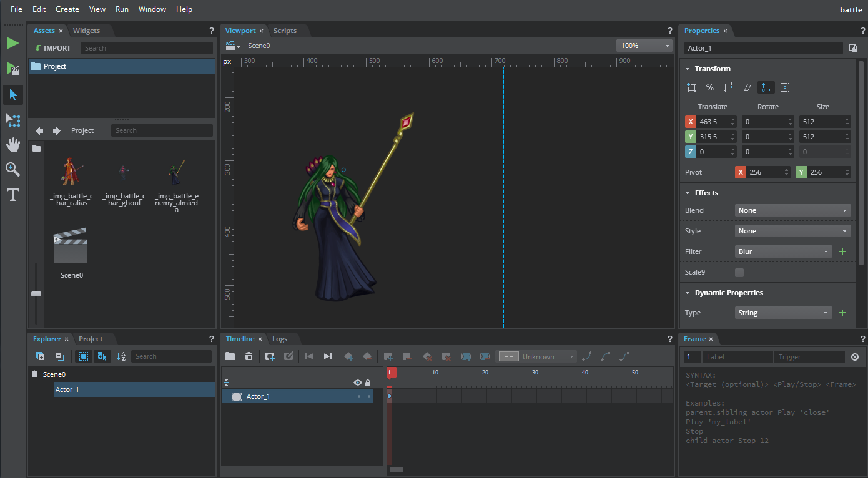The height and width of the screenshot is (478, 868).
Task: Toggle the timeline lock icon
Action: (x=368, y=383)
